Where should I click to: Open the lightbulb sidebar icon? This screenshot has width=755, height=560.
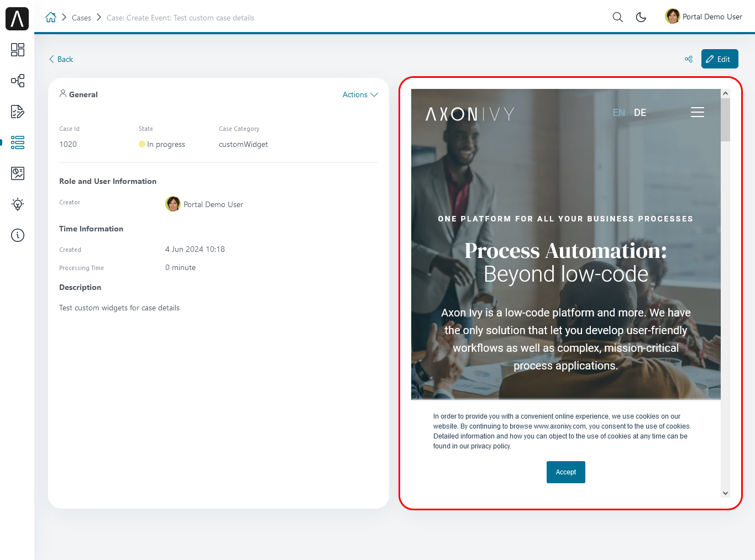coord(18,204)
